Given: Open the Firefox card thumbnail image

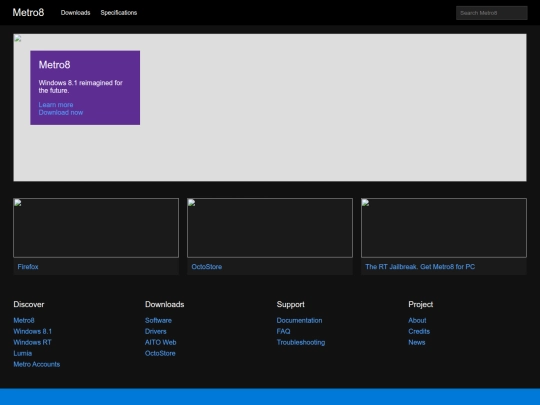Looking at the screenshot, I should (x=96, y=228).
